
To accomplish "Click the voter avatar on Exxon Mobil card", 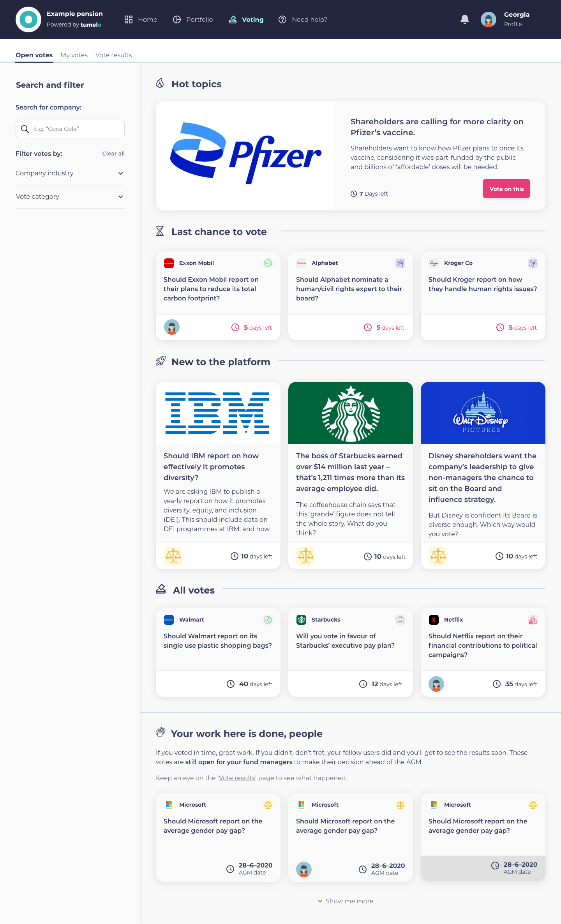I will point(172,327).
